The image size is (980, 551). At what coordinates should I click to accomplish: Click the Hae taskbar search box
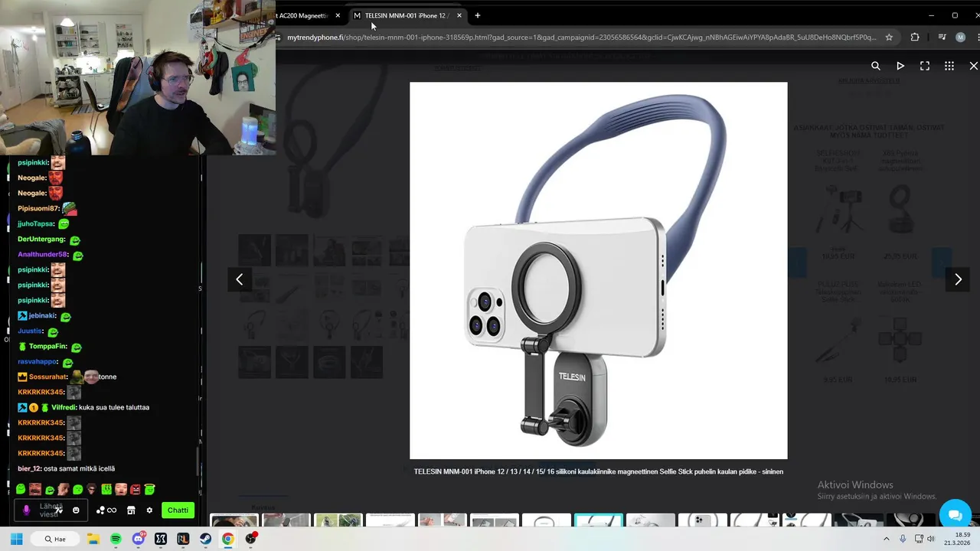point(55,539)
